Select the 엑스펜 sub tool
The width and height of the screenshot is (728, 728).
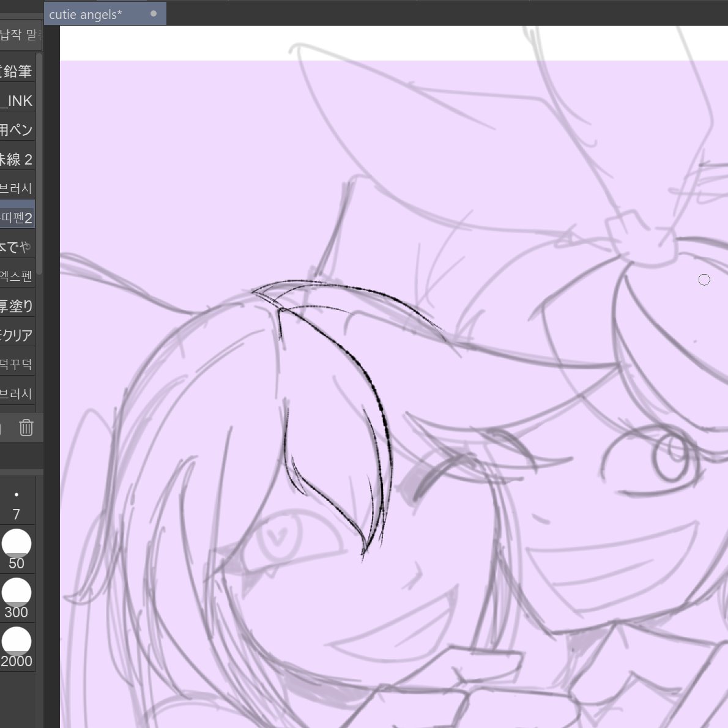click(x=17, y=276)
